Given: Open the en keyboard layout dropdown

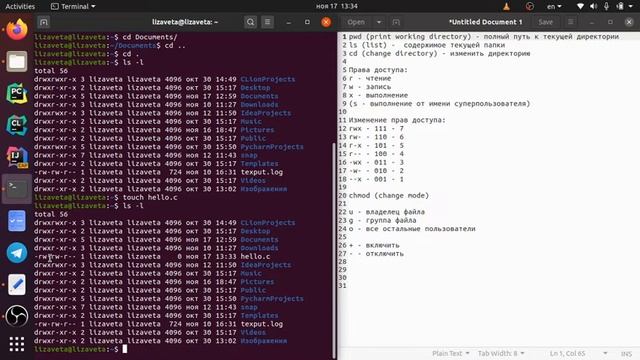Looking at the screenshot, I should point(554,6).
